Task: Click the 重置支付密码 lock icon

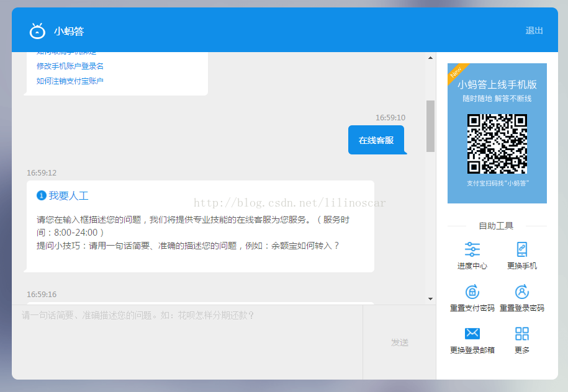Action: [472, 292]
